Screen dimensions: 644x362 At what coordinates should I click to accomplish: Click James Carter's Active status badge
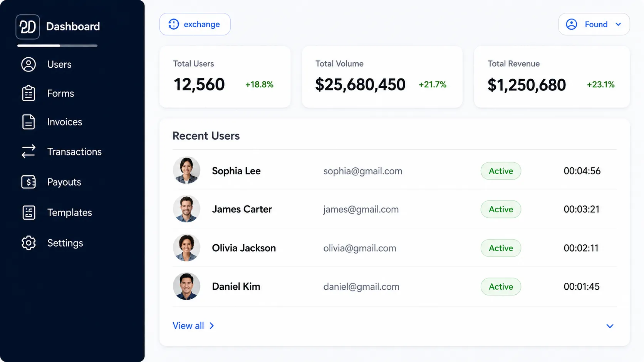click(501, 209)
